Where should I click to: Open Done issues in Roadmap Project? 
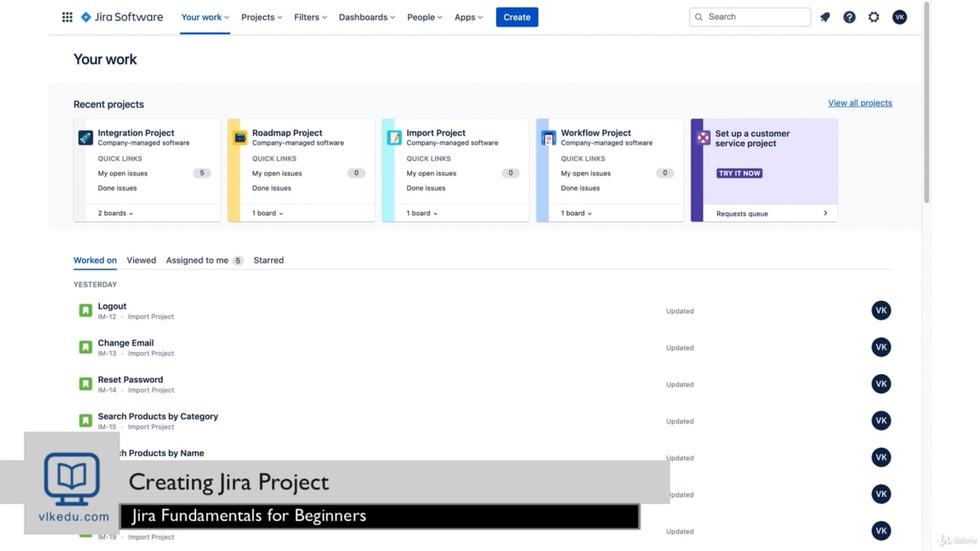pos(272,188)
